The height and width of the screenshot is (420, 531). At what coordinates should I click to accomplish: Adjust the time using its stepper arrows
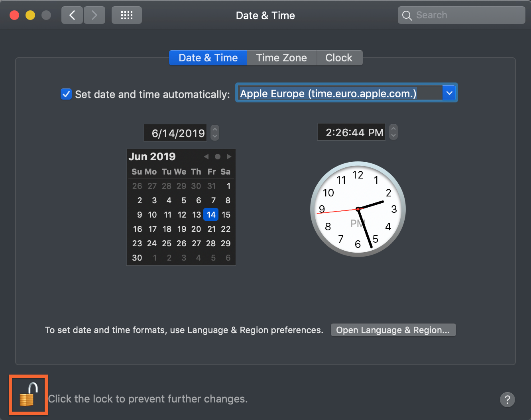[393, 132]
